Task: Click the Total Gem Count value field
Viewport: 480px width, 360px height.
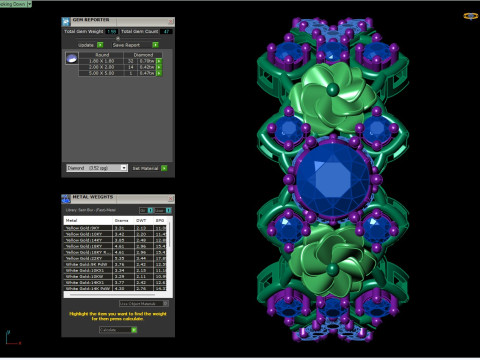Action: coord(166,31)
